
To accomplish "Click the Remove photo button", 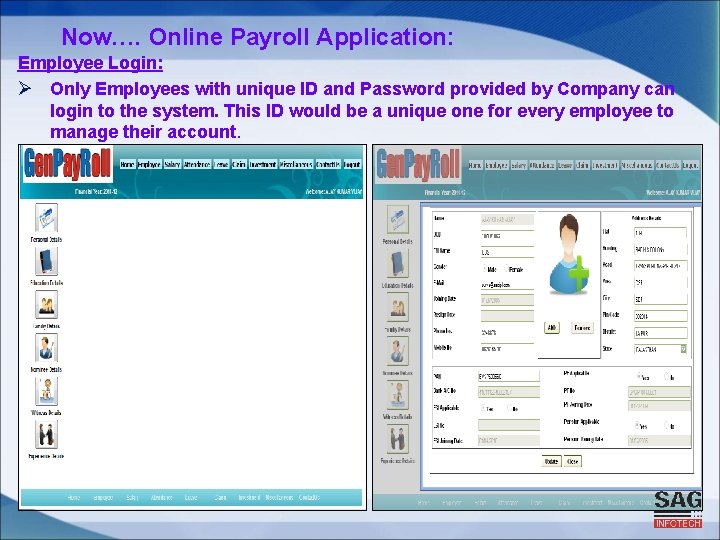I will coord(582,328).
